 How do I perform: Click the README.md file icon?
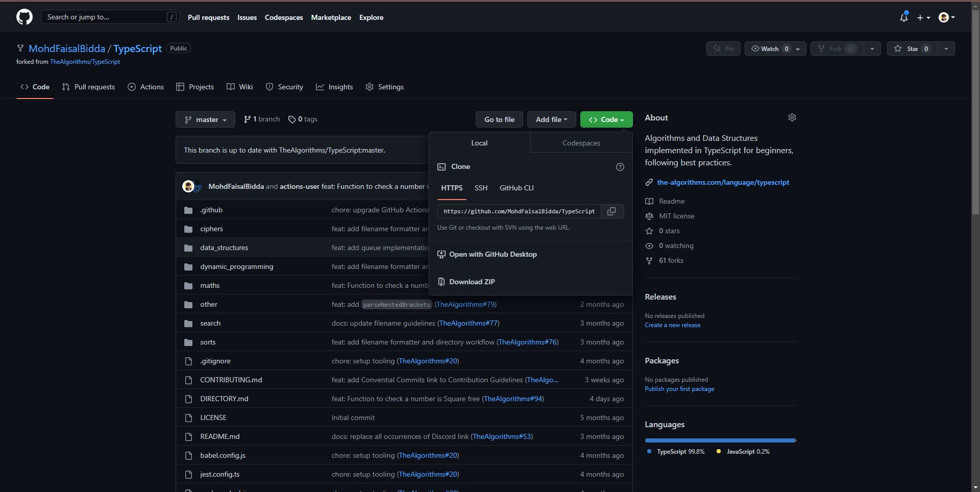[x=188, y=437]
